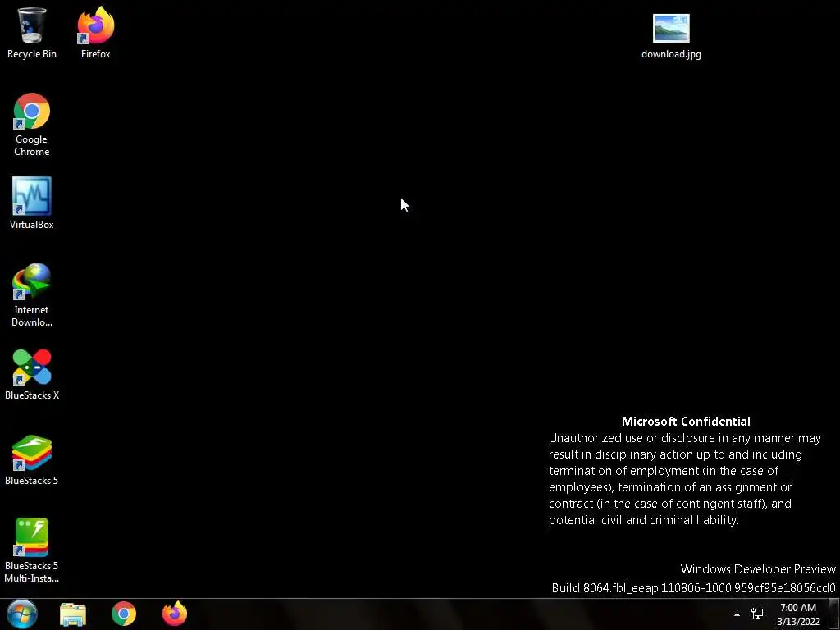
Task: Open File Explorer from the taskbar
Action: 73,614
